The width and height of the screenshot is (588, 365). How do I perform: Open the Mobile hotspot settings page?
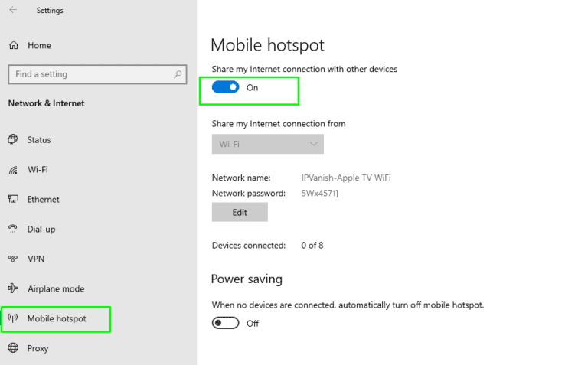click(x=57, y=318)
